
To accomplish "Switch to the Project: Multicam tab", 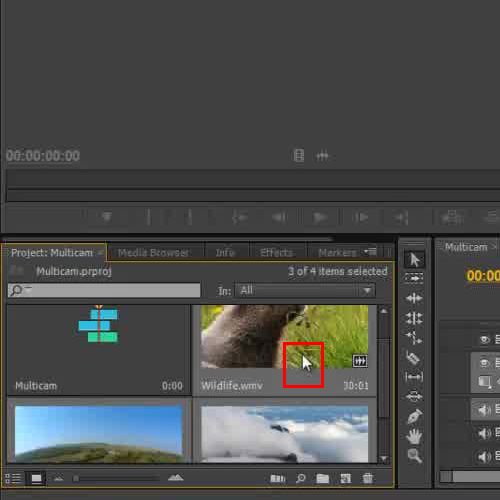I will click(x=52, y=253).
